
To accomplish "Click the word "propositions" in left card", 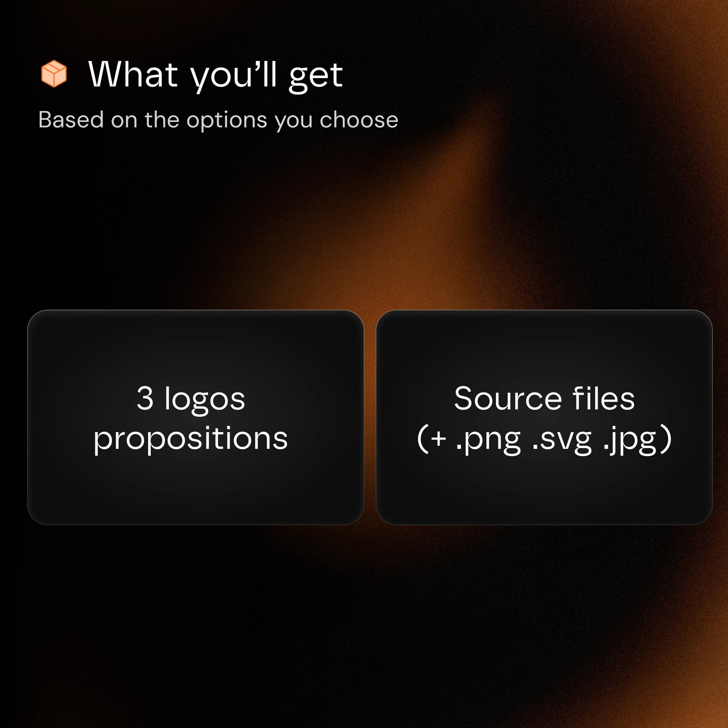I will [191, 439].
